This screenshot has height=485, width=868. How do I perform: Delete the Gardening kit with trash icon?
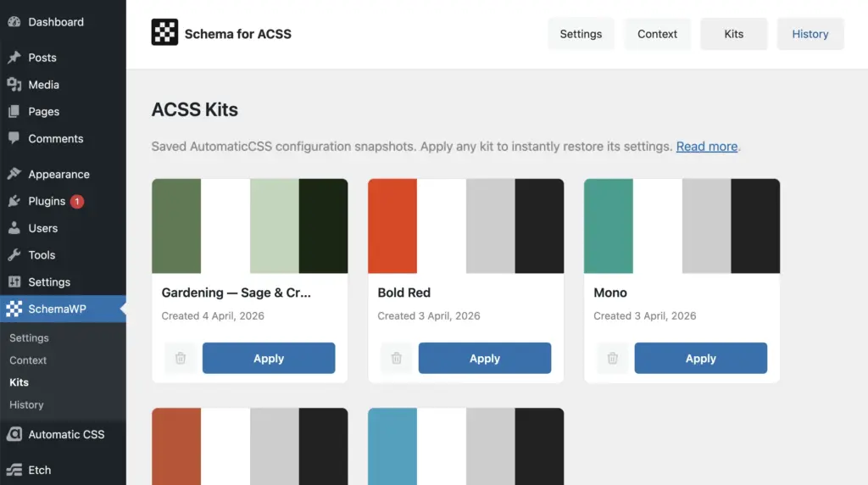coord(181,358)
